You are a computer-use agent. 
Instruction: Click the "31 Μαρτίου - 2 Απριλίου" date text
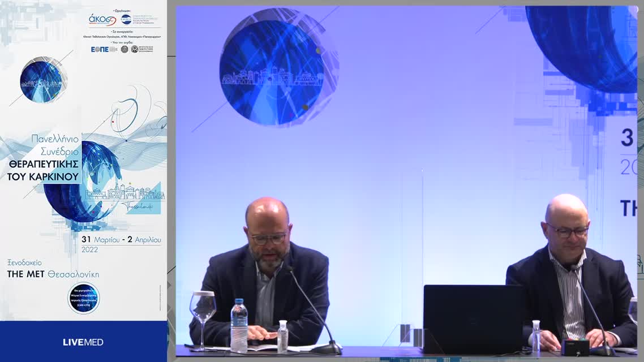121,239
